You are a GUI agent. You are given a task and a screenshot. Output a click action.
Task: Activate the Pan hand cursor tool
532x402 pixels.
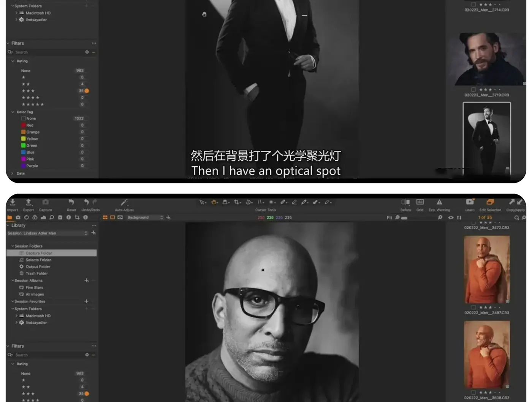click(214, 202)
